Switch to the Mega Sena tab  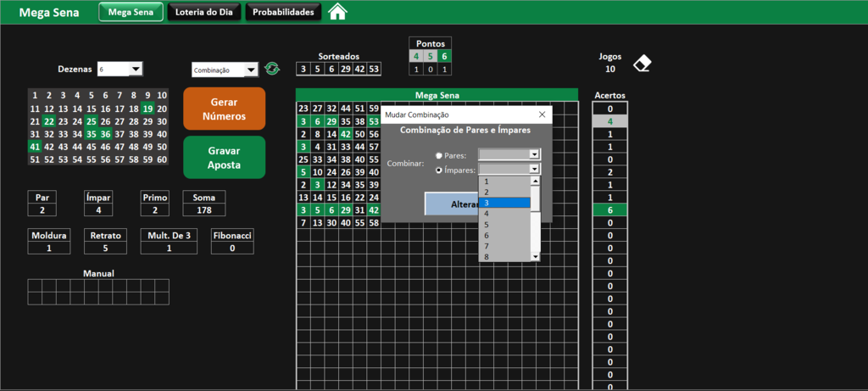(131, 12)
